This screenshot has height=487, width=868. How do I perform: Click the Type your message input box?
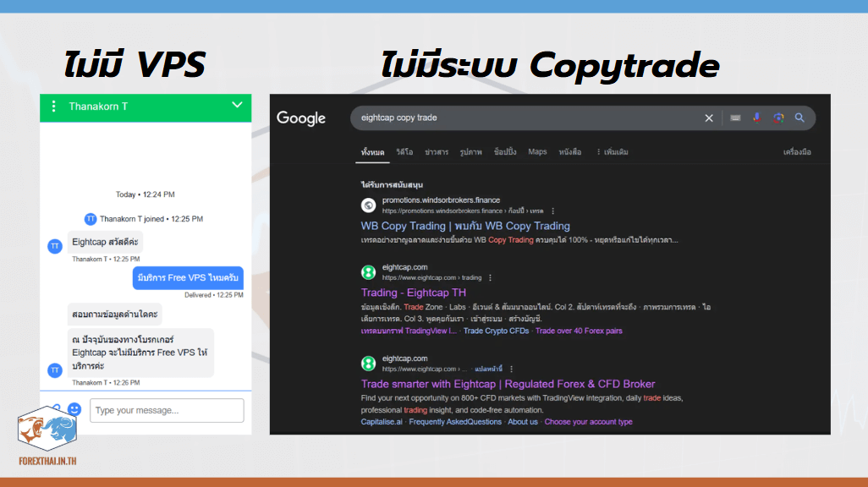click(167, 411)
